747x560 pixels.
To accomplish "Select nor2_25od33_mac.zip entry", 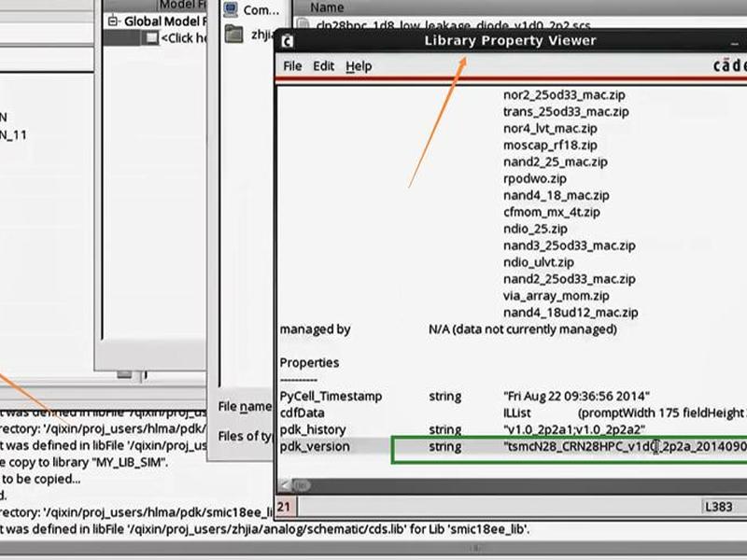I will [564, 95].
